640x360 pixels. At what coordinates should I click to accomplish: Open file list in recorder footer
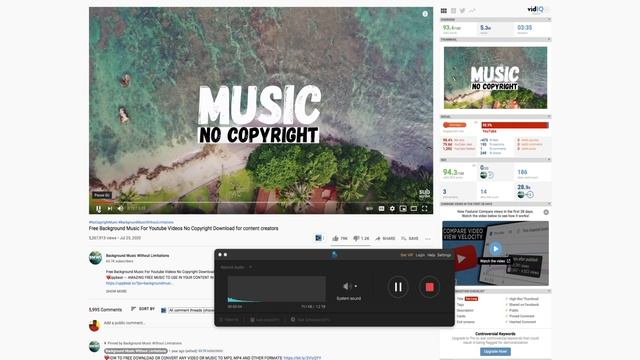(x=229, y=320)
